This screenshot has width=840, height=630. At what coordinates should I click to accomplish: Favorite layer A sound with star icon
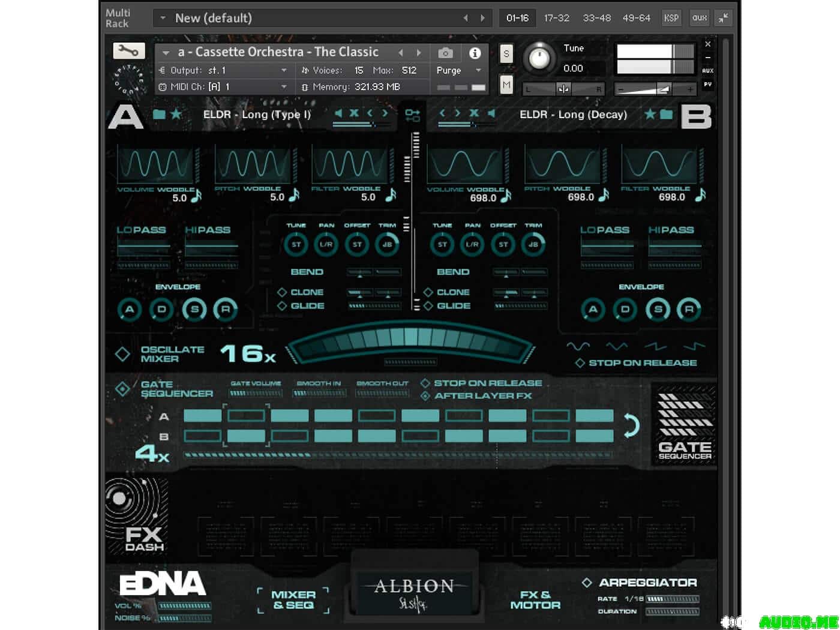[176, 114]
